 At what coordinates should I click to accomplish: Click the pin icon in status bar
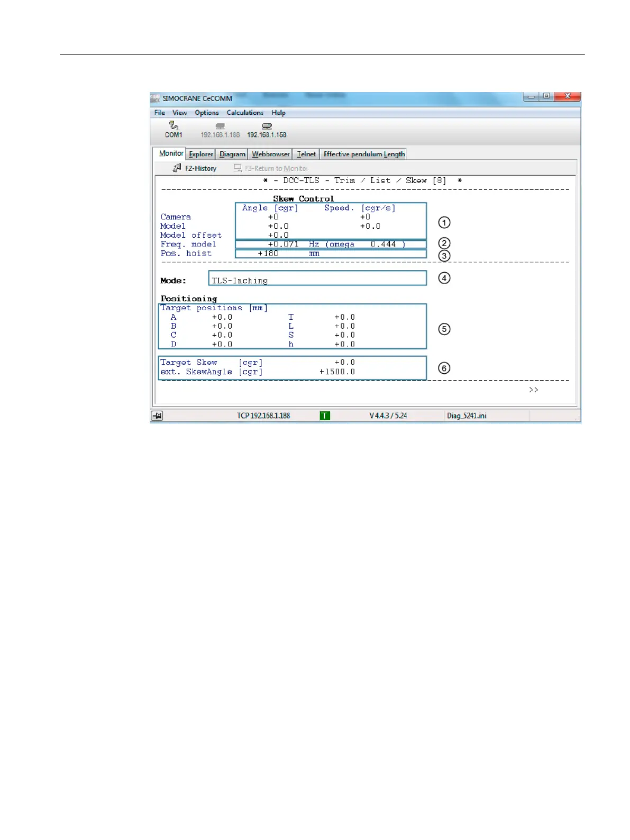pyautogui.click(x=157, y=416)
